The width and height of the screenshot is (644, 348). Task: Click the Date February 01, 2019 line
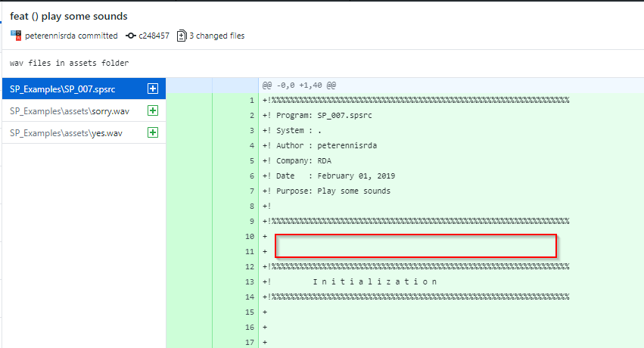click(328, 176)
